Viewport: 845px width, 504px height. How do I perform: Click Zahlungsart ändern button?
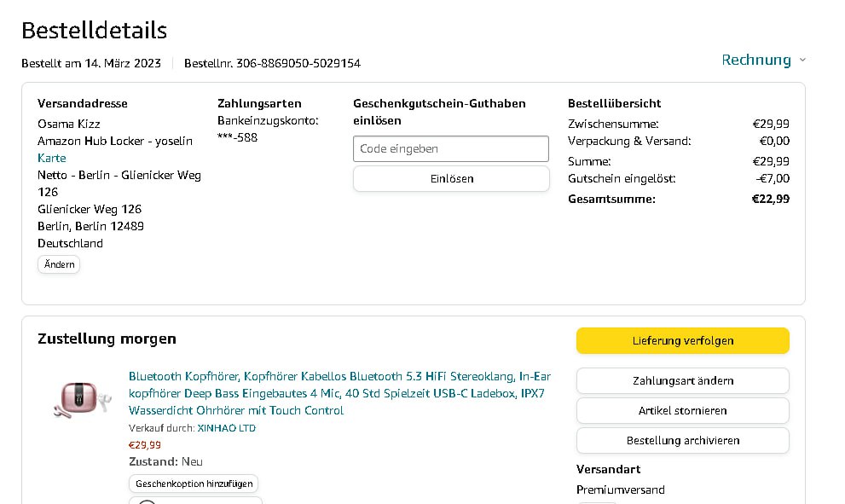(682, 380)
